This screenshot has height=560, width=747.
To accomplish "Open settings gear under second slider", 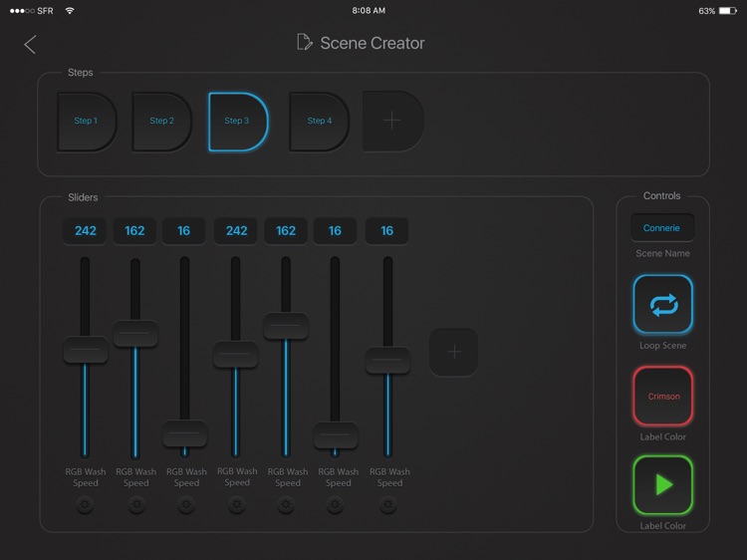I will tap(136, 504).
